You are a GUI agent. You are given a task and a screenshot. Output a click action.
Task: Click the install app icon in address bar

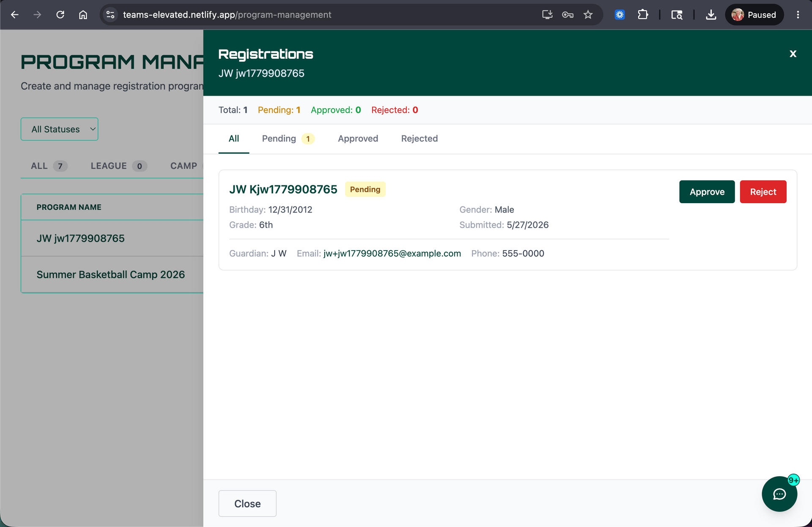coord(547,15)
